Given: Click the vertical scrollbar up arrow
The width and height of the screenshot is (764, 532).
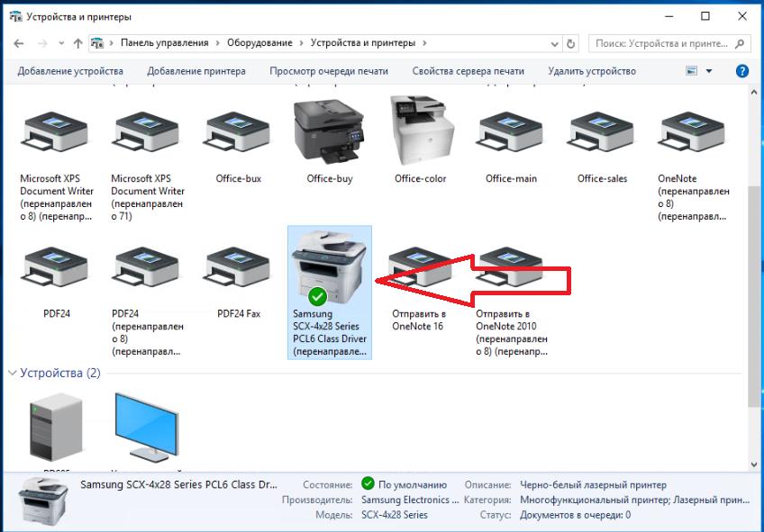Looking at the screenshot, I should pyautogui.click(x=754, y=92).
